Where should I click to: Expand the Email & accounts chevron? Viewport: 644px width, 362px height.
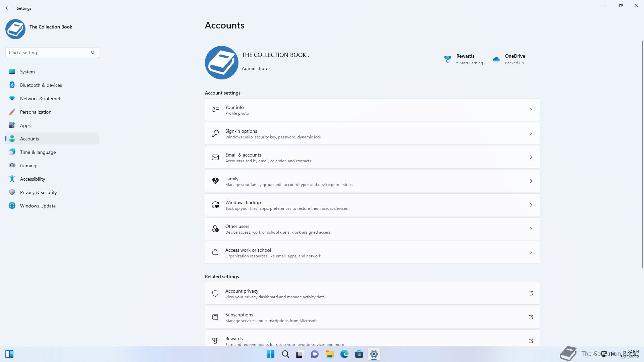coord(531,157)
